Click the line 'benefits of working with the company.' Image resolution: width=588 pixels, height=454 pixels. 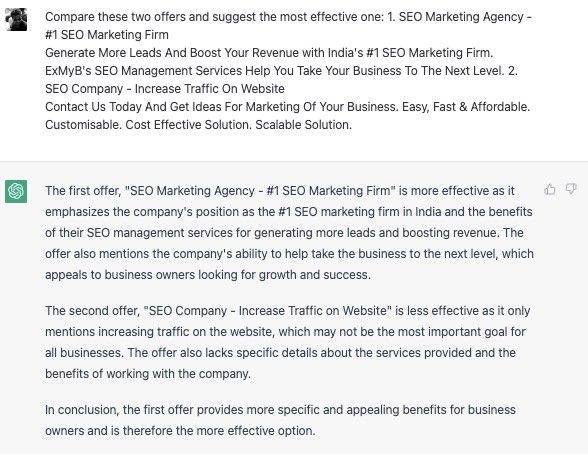148,374
